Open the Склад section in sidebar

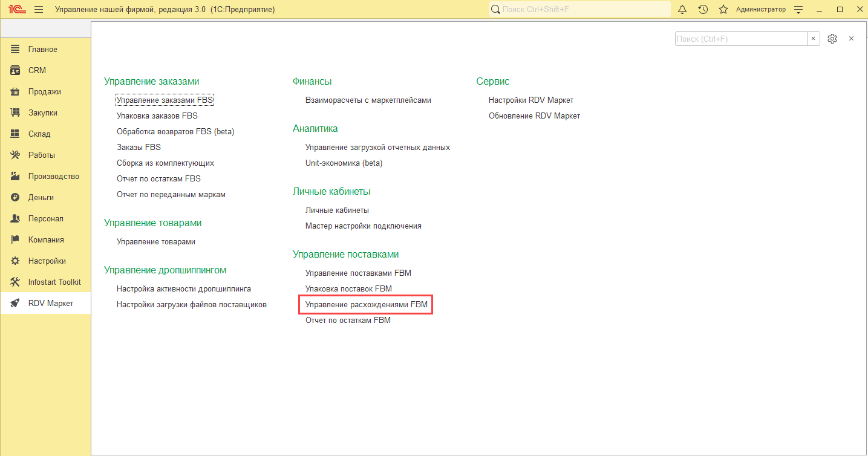45,134
